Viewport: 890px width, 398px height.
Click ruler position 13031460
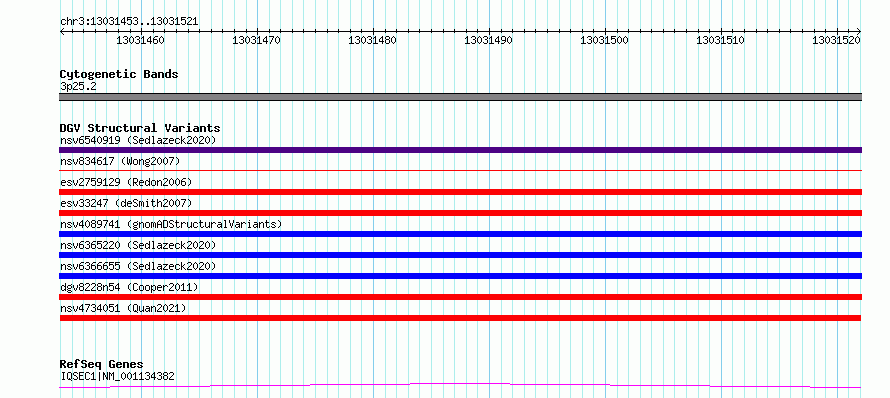[140, 40]
